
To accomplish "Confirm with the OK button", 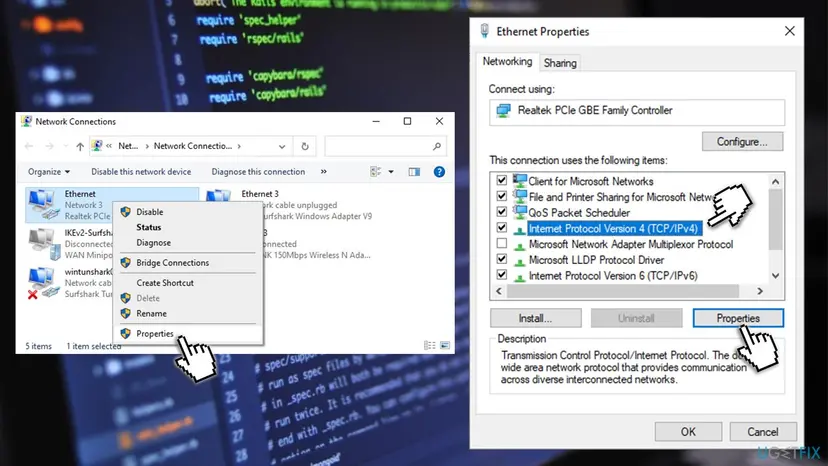I will click(688, 432).
